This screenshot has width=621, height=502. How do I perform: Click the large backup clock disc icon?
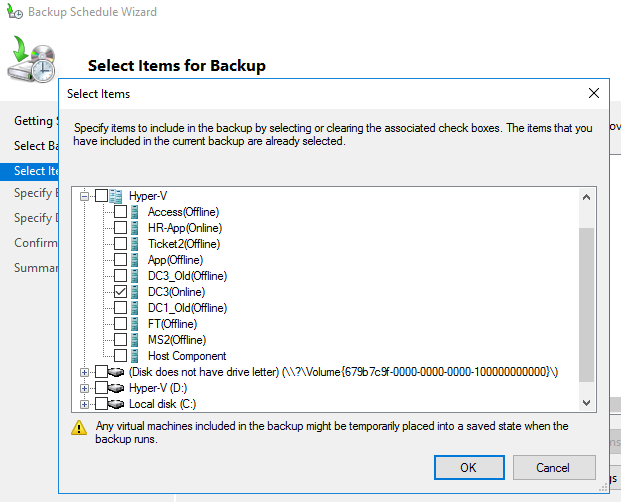click(x=32, y=59)
